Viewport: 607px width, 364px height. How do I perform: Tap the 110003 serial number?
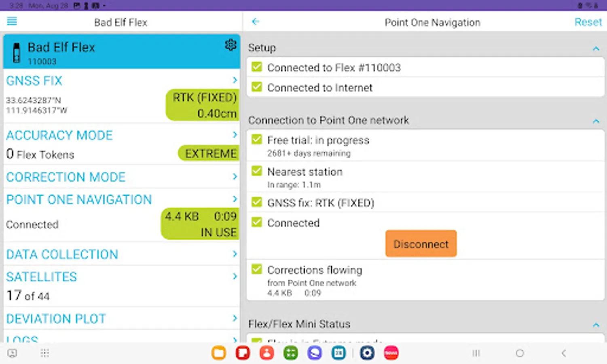coord(42,61)
